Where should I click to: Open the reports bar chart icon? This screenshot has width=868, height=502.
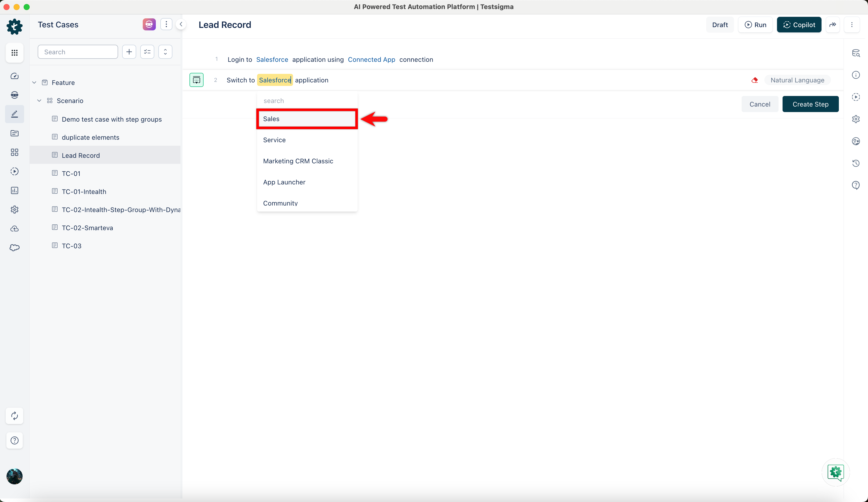[x=15, y=190]
